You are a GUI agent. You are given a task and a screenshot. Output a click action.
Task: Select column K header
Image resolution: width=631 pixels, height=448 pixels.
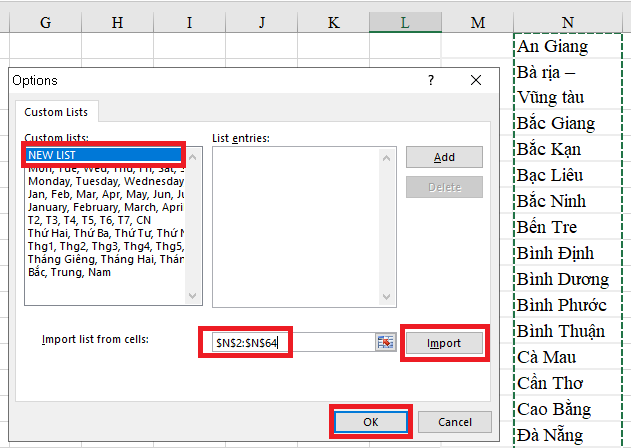[334, 23]
